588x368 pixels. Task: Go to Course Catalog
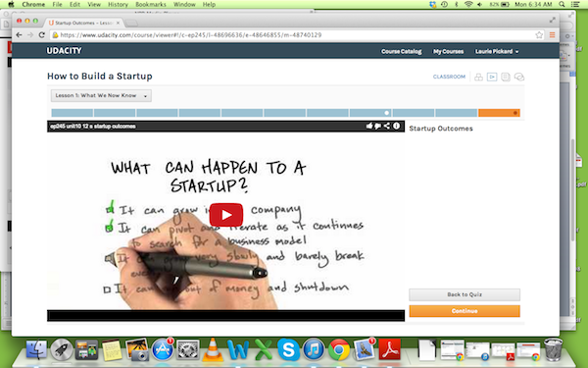coord(401,51)
